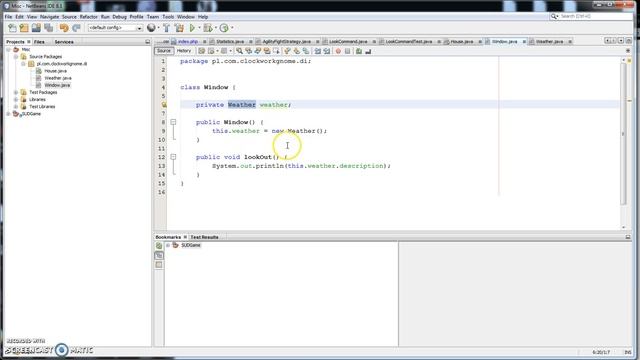Toggle Highlight Search icon in editor toolbar

point(267,51)
